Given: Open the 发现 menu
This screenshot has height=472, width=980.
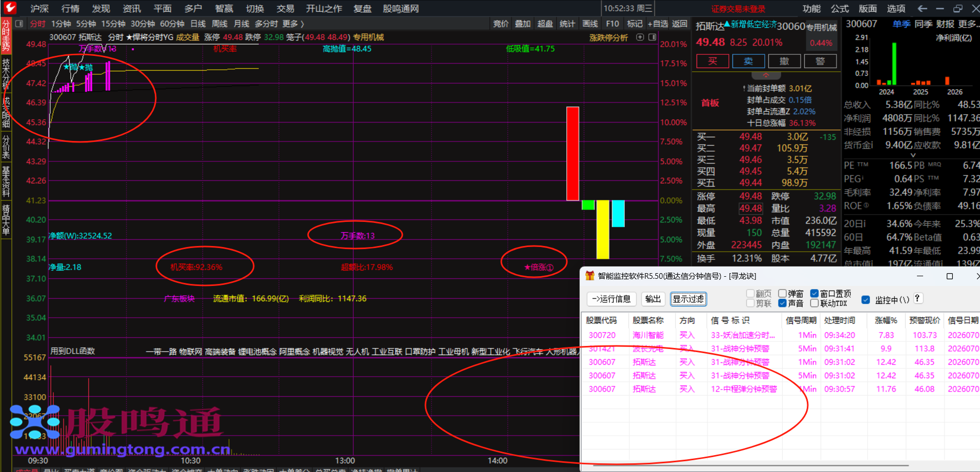Looking at the screenshot, I should tap(101, 9).
